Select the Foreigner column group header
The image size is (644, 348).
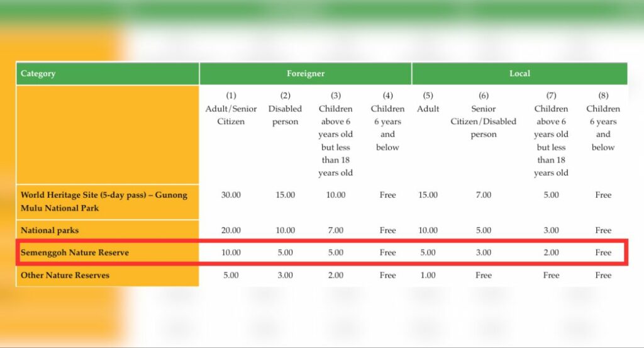click(306, 74)
